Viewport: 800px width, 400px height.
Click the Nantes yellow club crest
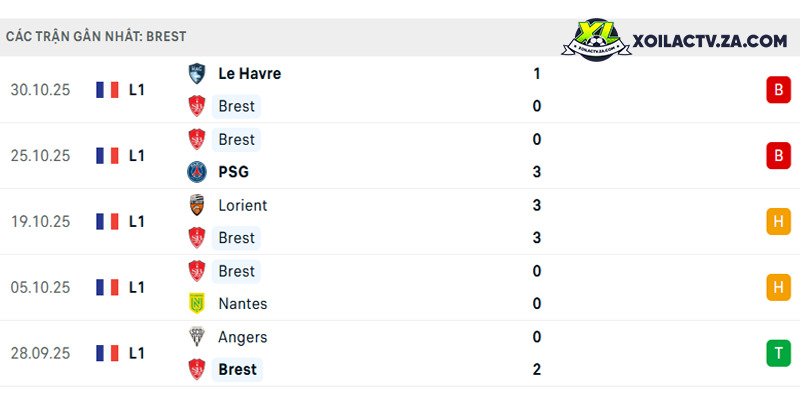point(196,304)
